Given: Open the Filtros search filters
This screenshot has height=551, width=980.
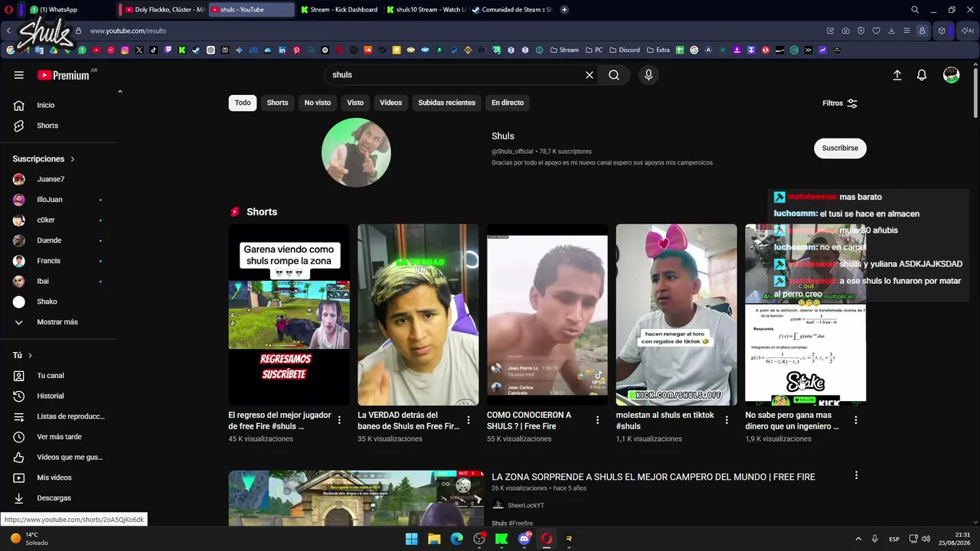Looking at the screenshot, I should [x=840, y=103].
